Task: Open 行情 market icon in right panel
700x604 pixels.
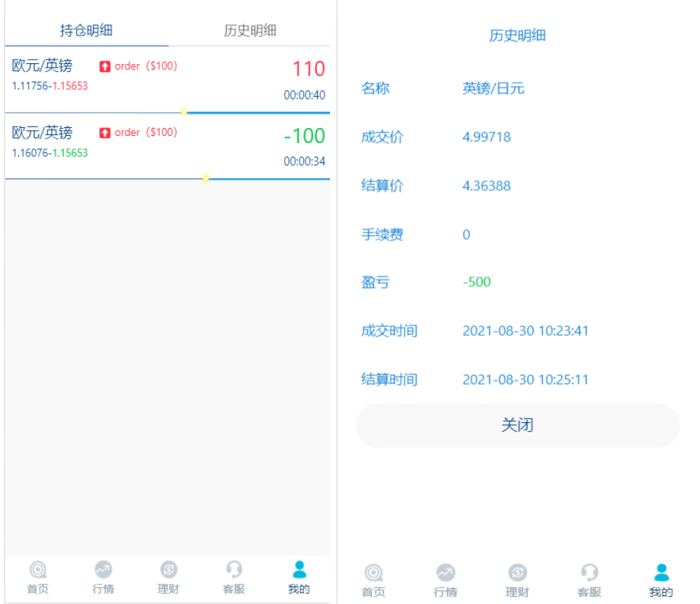Action: point(446,573)
